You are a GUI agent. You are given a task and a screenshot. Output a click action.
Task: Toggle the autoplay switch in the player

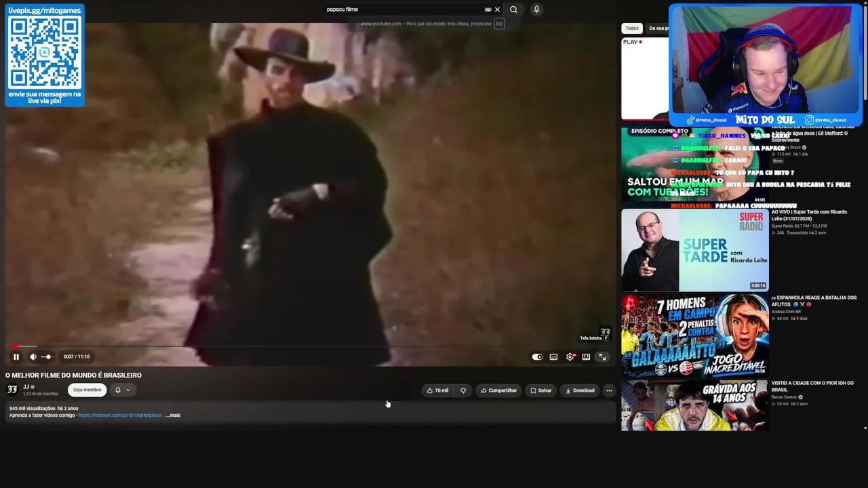tap(537, 357)
